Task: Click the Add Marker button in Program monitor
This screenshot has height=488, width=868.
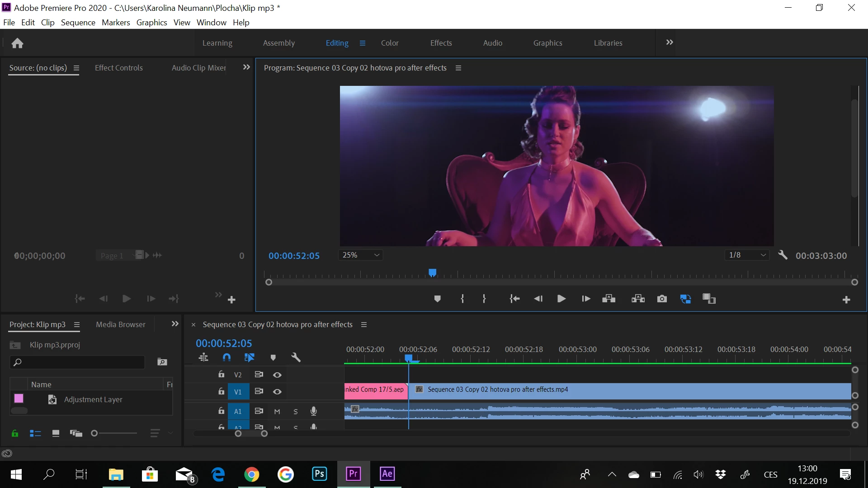Action: (x=437, y=299)
